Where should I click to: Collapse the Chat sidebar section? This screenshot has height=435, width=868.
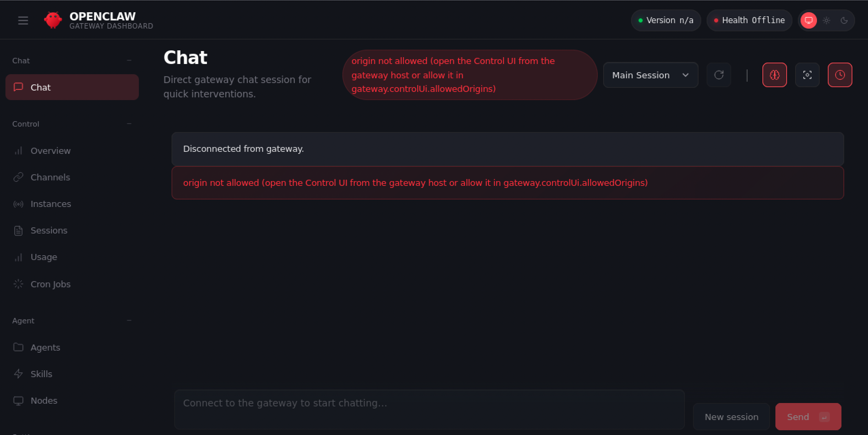129,61
